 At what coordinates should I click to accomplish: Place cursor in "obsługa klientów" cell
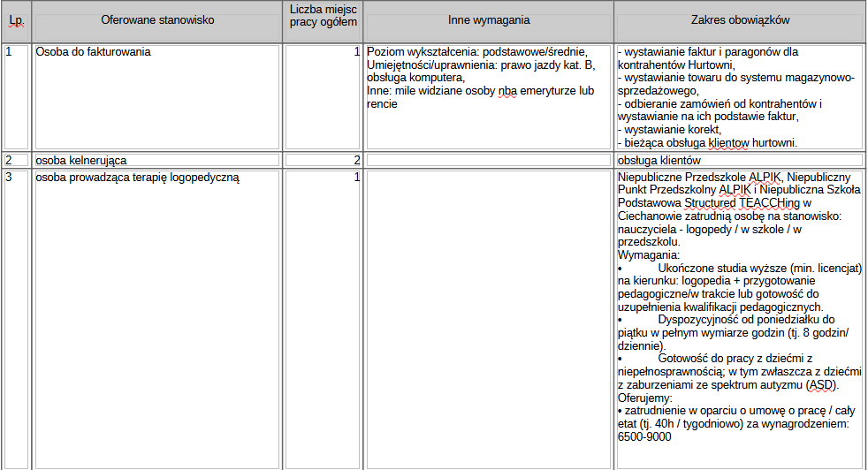(659, 161)
